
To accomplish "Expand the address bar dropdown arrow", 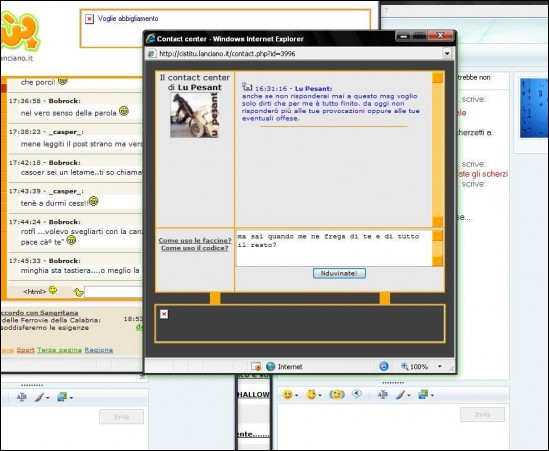I will pyautogui.click(x=447, y=54).
